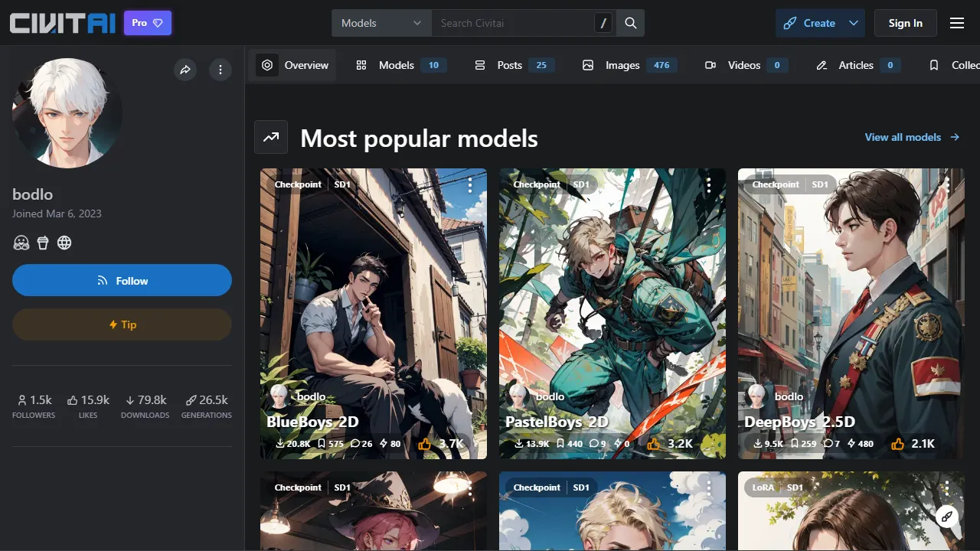Click the search magnifier icon button
The width and height of the screenshot is (980, 551).
[630, 23]
